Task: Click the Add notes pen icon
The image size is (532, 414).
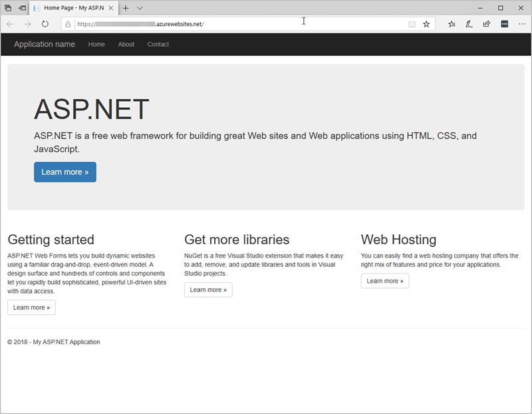Action: point(469,24)
